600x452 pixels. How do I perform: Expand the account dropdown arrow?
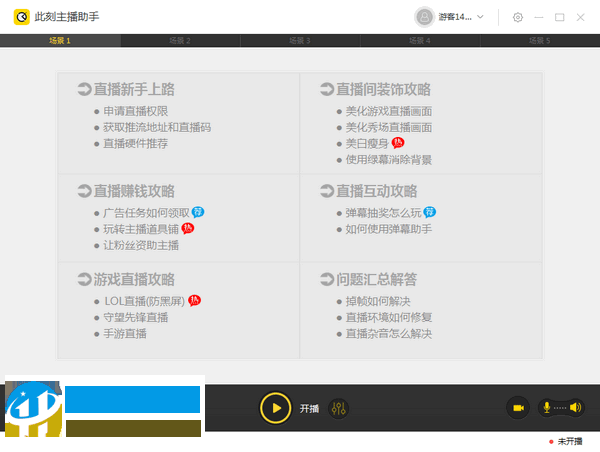coord(480,17)
